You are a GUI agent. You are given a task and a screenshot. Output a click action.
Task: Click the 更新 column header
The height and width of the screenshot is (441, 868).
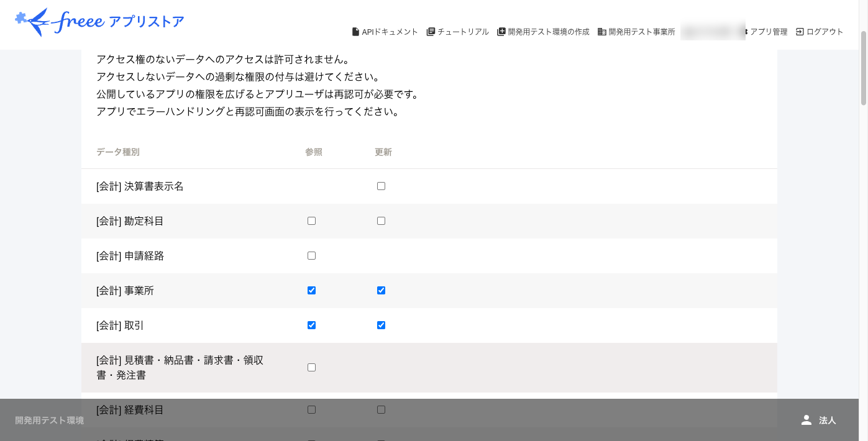pyautogui.click(x=383, y=152)
